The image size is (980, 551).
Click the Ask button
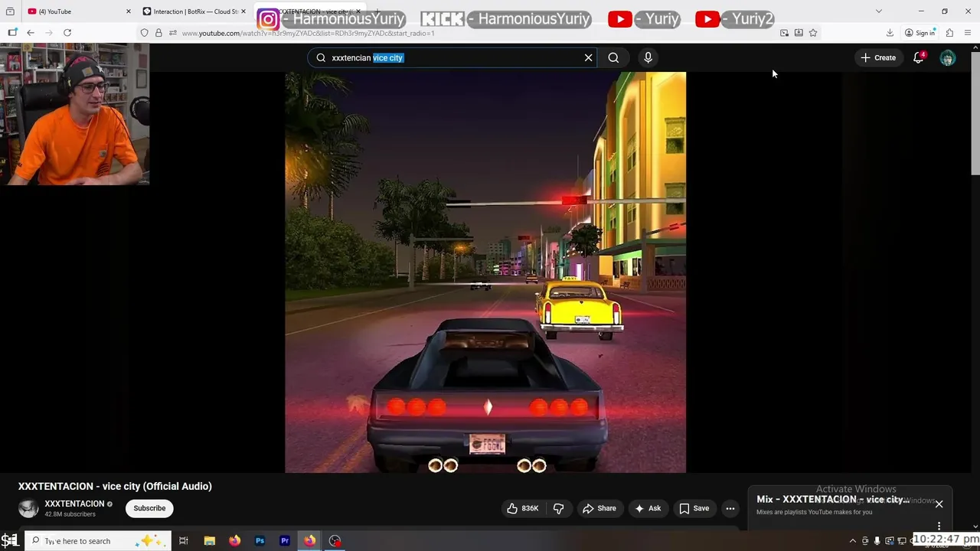(647, 508)
